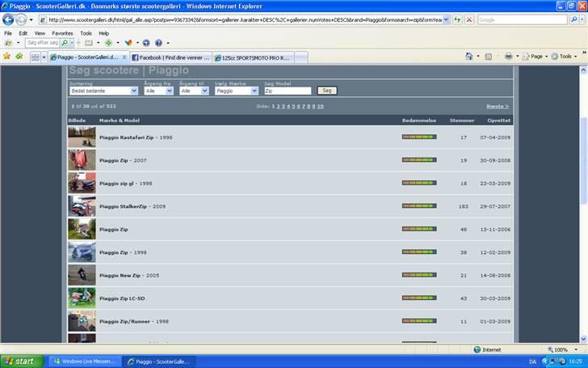Viewport: 588px width, 368px height.
Task: Open the Piaggio StalkerZip listing
Action: pos(132,206)
